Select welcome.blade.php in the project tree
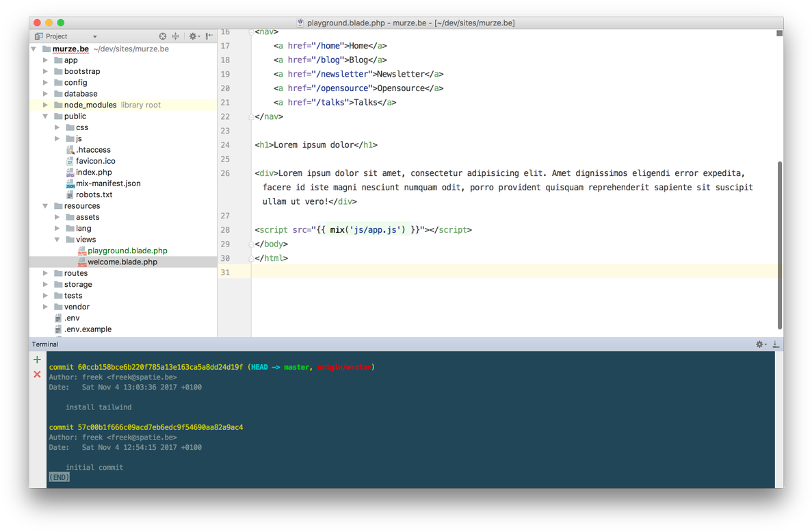 click(122, 262)
